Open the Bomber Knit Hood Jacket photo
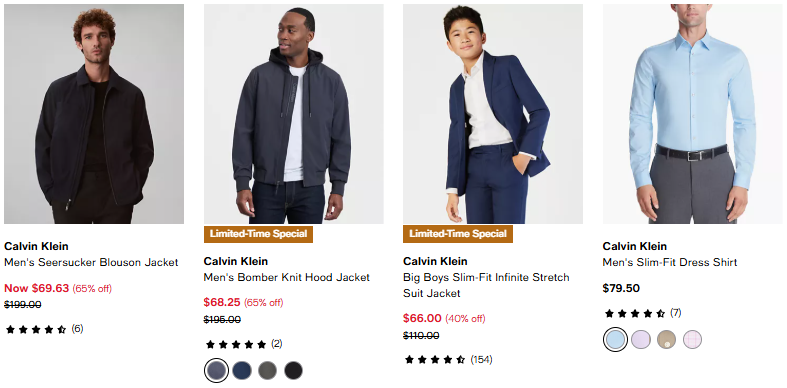Viewport: 787px width, 388px height. (294, 114)
